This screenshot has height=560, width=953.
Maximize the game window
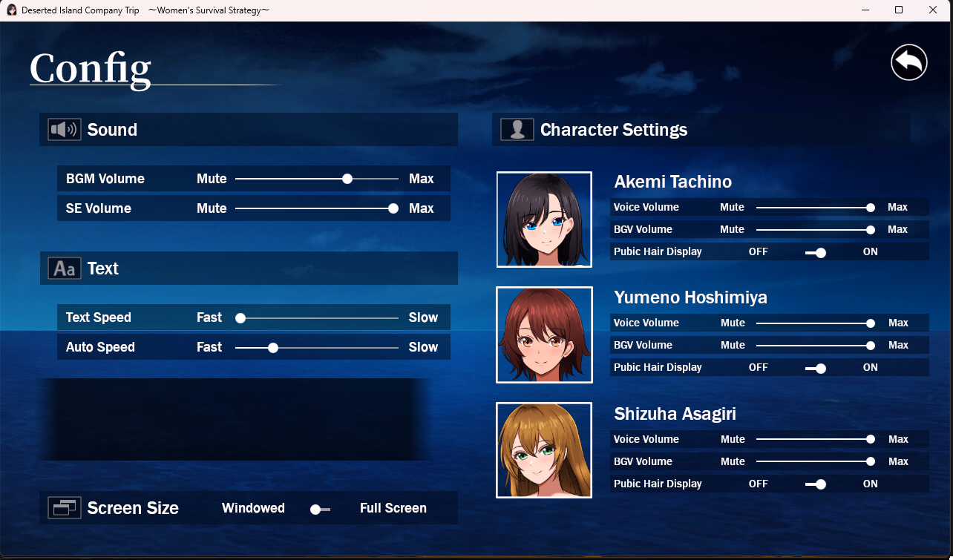coord(899,10)
